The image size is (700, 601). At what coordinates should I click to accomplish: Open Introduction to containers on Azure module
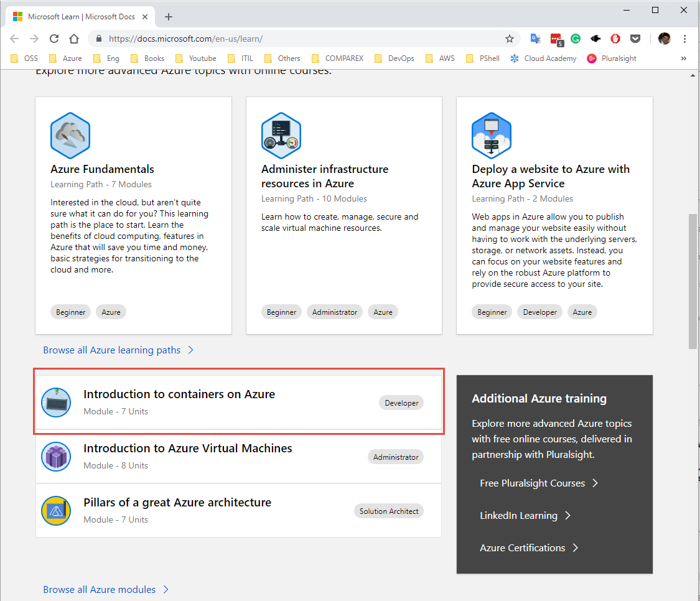(x=179, y=394)
